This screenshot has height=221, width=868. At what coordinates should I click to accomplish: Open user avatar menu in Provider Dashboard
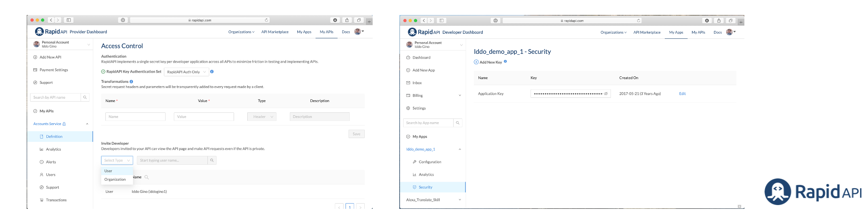click(x=359, y=31)
